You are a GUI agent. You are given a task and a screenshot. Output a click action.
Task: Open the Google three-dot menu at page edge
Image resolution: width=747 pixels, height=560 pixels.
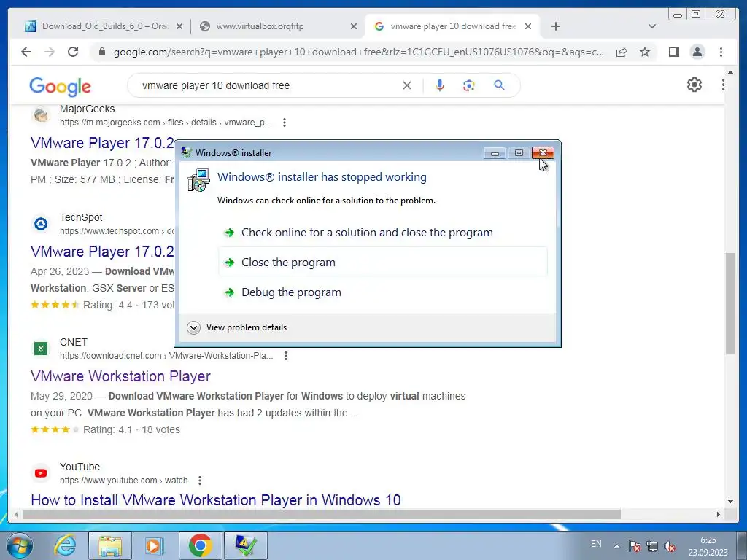point(723,85)
